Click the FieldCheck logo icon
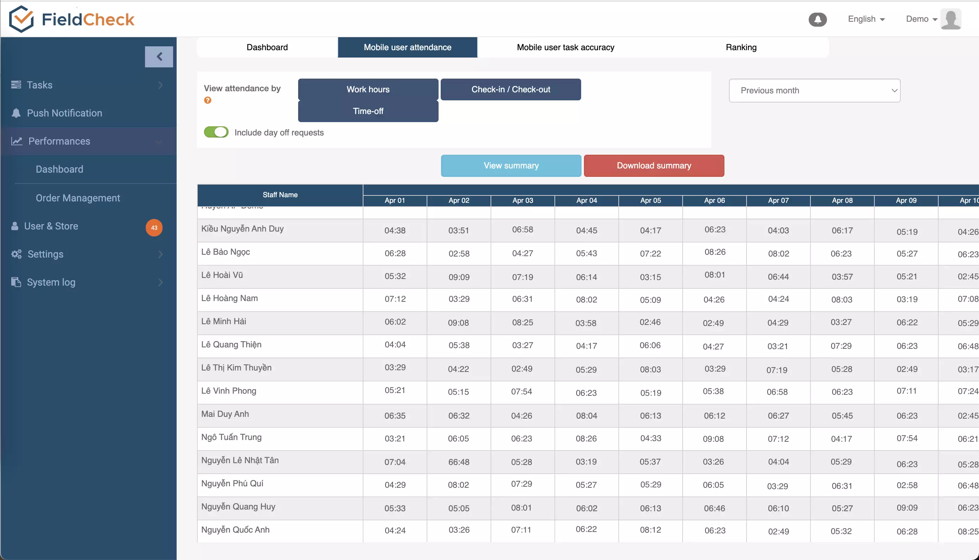Image resolution: width=979 pixels, height=560 pixels. point(20,19)
